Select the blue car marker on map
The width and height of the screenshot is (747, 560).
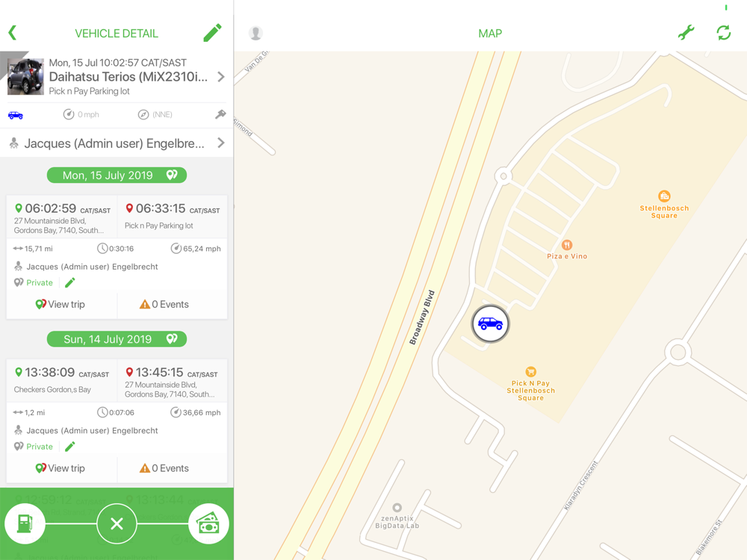click(x=490, y=324)
